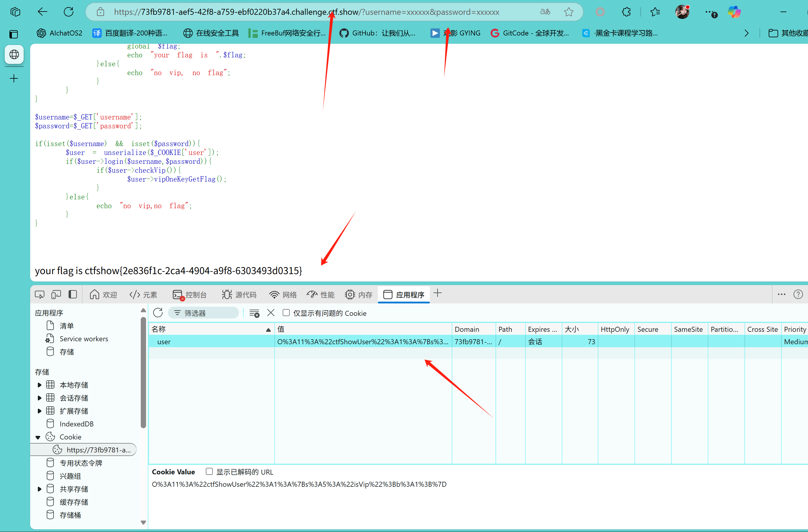
Task: Delete selected cookie with X icon
Action: (x=271, y=313)
